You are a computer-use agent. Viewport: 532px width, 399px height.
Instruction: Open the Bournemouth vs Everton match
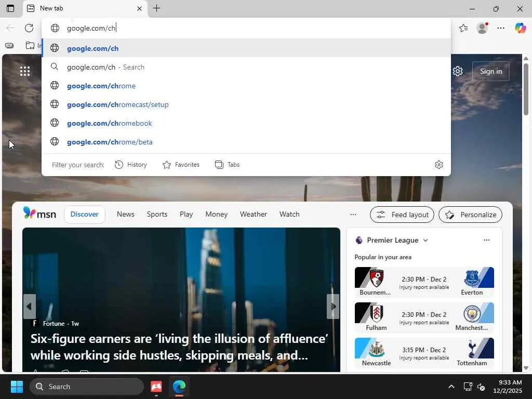(424, 282)
